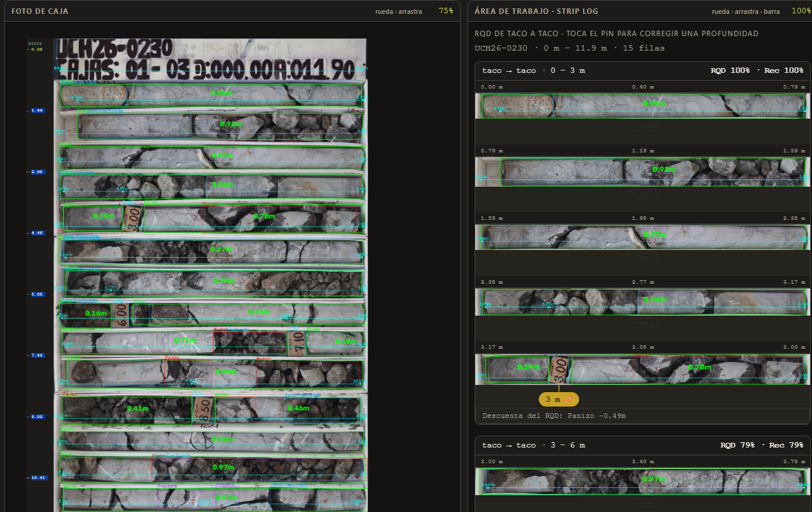Select the 0.19m segment in the strip log
The image size is (812, 512).
pos(517,369)
